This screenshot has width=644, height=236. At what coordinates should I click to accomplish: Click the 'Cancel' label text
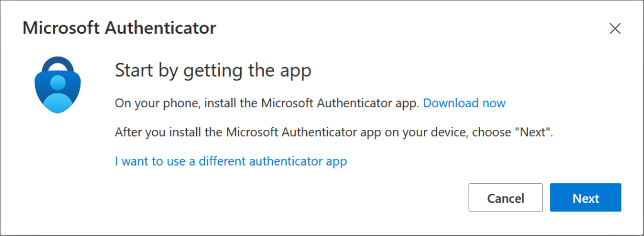tap(506, 198)
